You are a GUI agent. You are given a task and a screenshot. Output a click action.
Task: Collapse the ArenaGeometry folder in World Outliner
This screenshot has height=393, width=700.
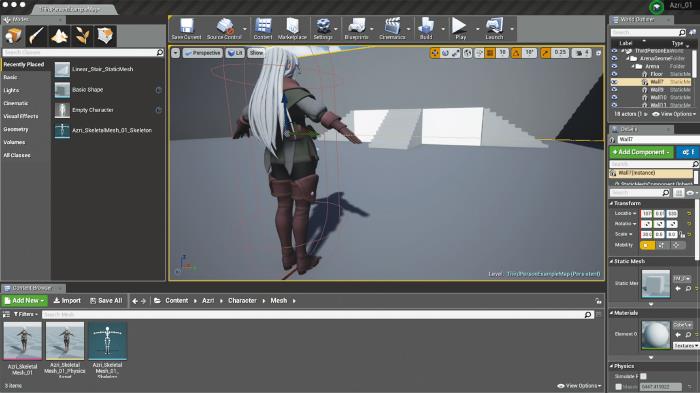coord(628,59)
